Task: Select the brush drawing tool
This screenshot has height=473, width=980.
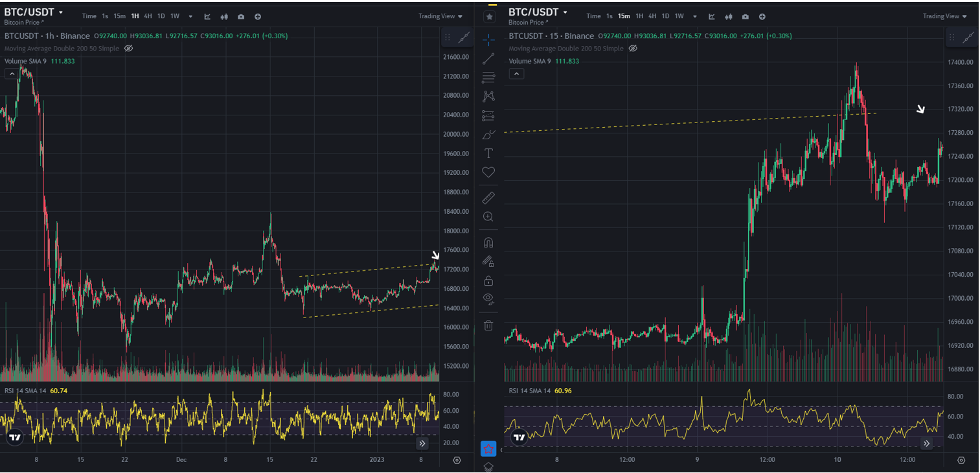Action: (x=488, y=135)
